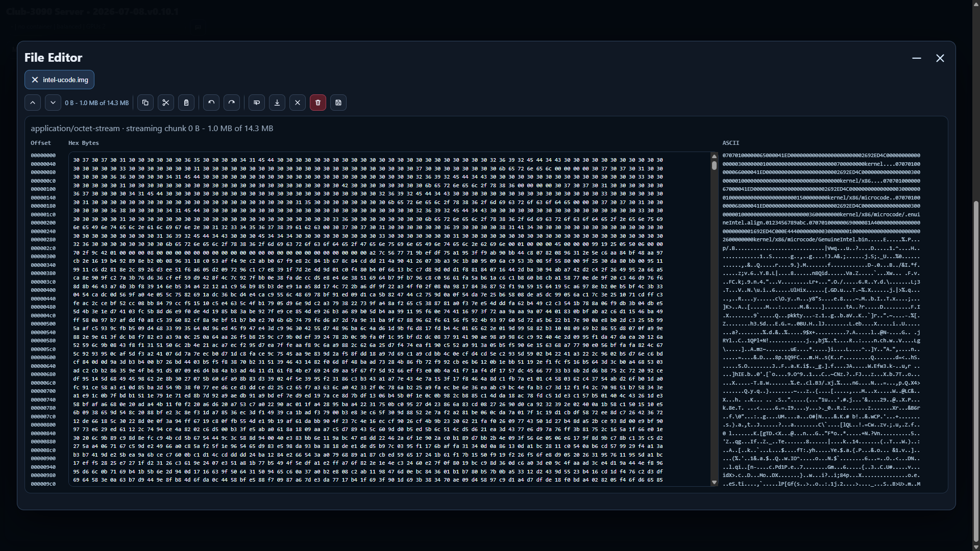The height and width of the screenshot is (551, 980).
Task: Click the File Editor title
Action: tap(54, 58)
